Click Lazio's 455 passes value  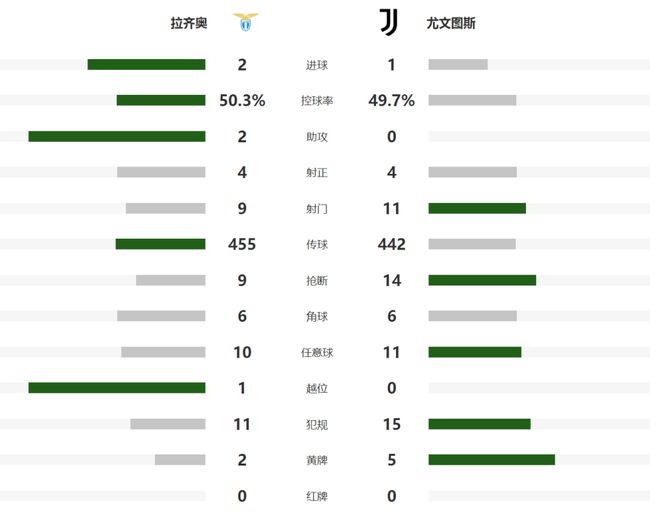[x=241, y=244]
